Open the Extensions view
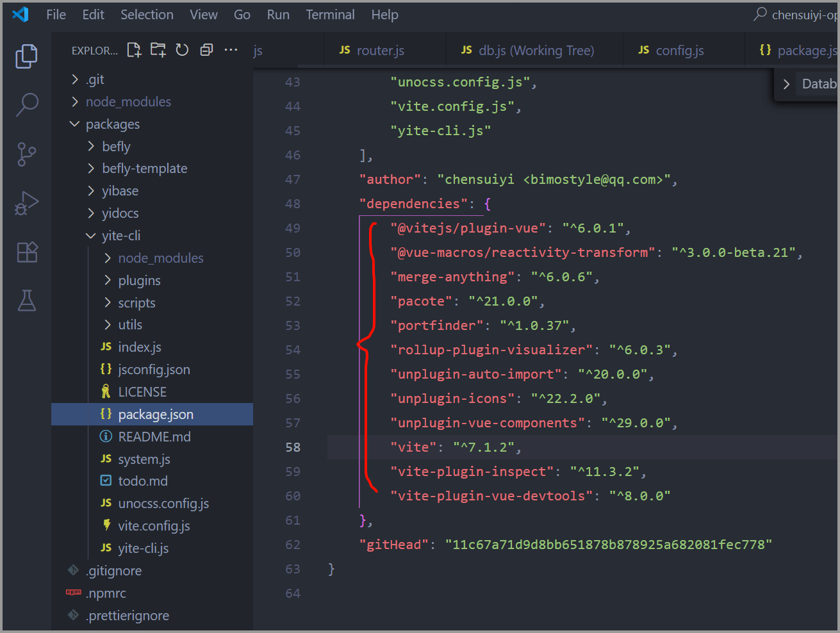 coord(26,252)
